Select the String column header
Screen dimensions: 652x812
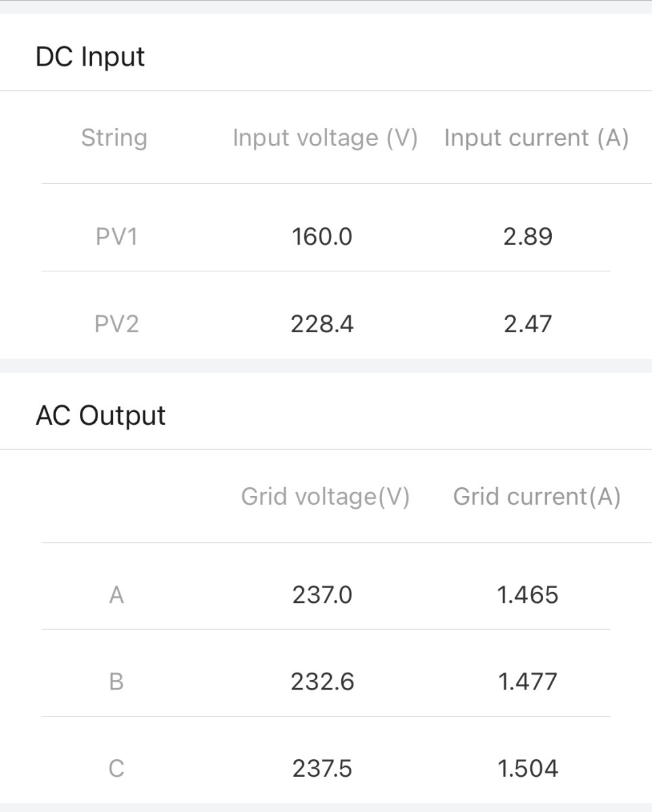114,138
